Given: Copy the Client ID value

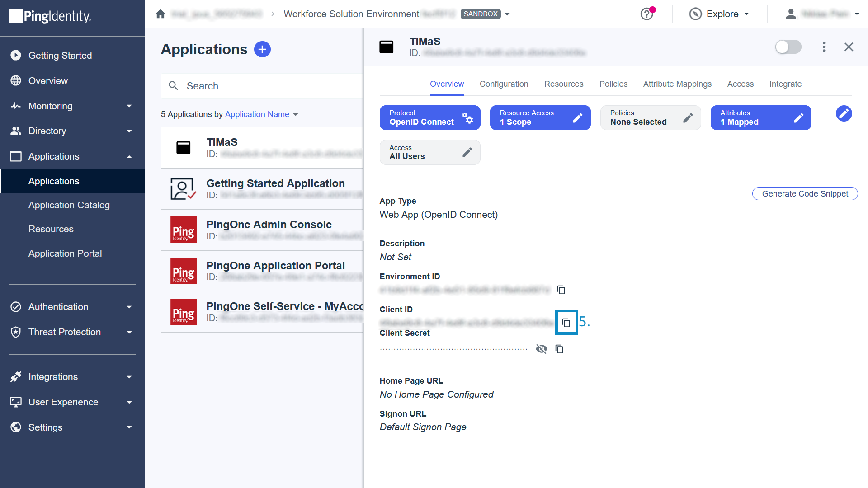Looking at the screenshot, I should click(566, 323).
